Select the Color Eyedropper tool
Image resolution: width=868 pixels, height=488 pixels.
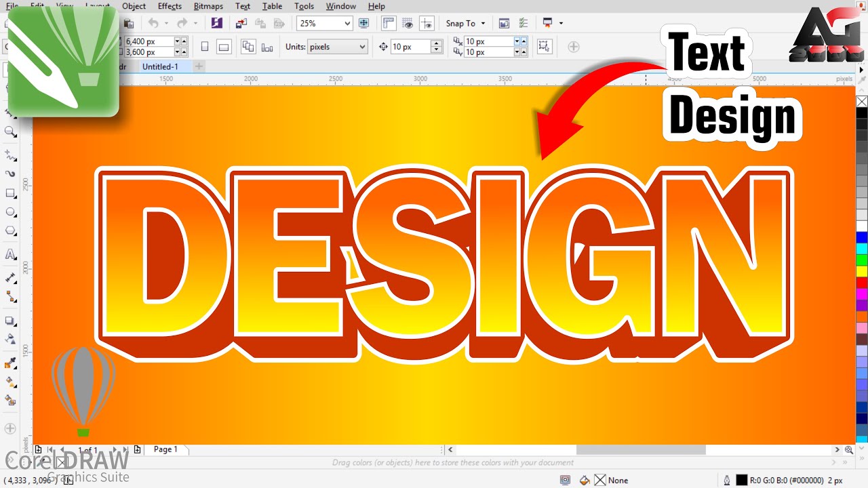point(11,363)
